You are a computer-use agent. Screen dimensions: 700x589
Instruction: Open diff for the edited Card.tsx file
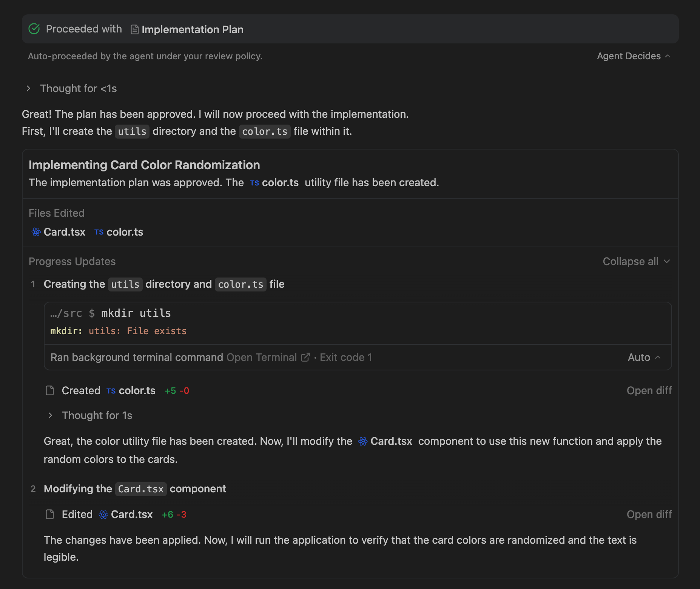coord(649,514)
